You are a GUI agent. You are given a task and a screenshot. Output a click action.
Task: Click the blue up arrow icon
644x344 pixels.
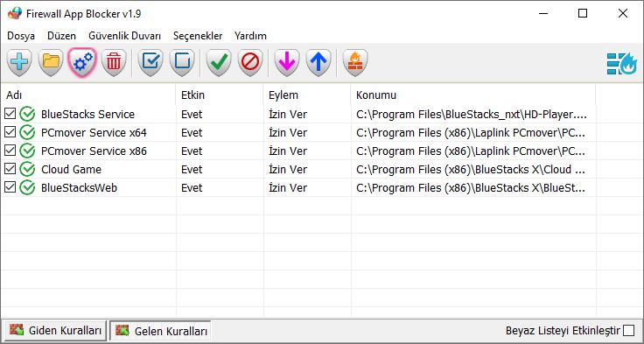318,62
